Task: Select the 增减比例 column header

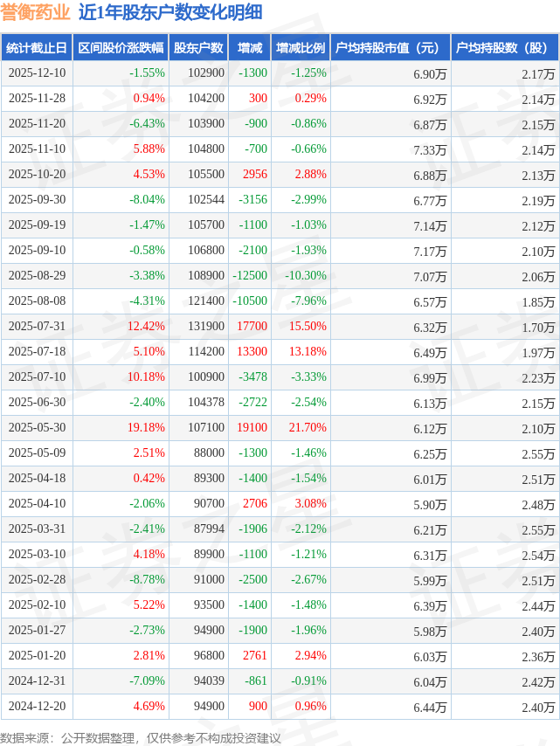Action: click(301, 48)
